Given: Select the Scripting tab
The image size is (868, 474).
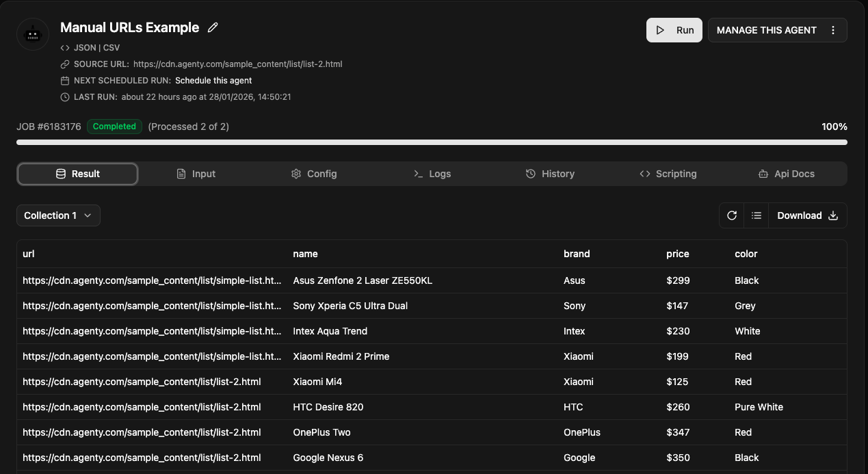Looking at the screenshot, I should pos(668,174).
